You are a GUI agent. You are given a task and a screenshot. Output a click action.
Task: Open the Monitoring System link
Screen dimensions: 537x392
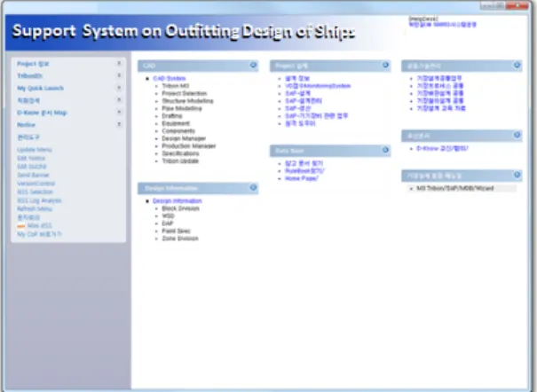click(x=318, y=86)
